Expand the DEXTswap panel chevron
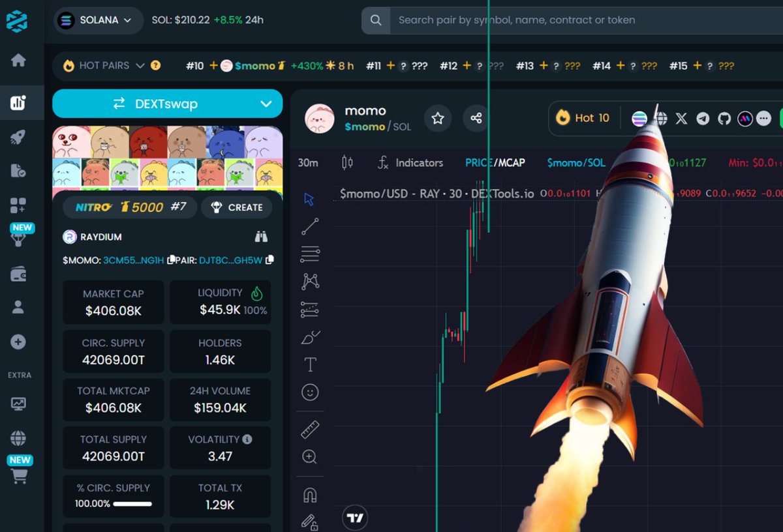Viewport: 783px width, 532px height. [x=266, y=104]
